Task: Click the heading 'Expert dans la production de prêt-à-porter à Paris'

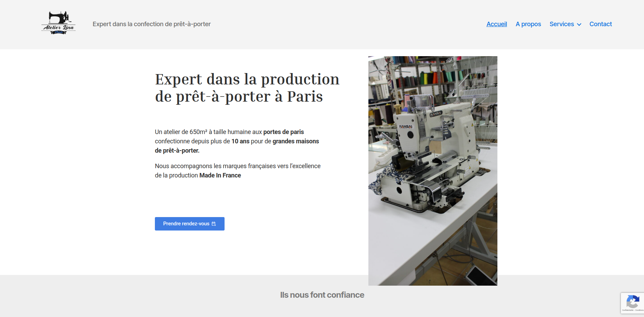Action: [x=247, y=88]
